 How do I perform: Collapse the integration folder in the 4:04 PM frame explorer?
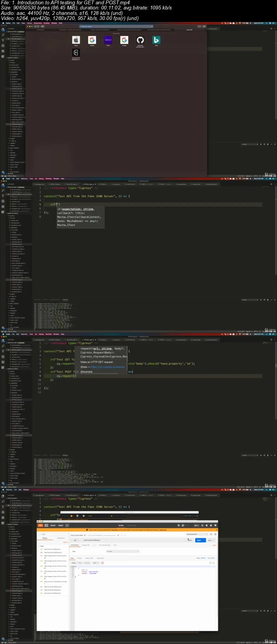[x=13, y=227]
